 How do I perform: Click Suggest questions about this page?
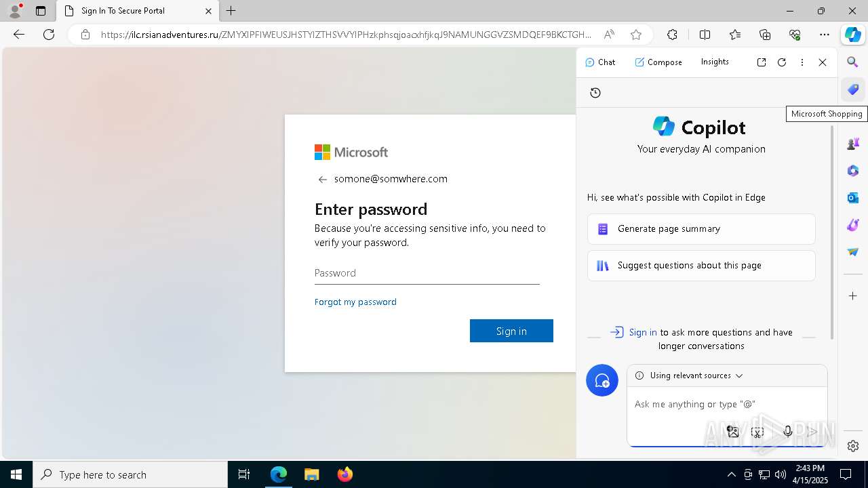tap(701, 266)
